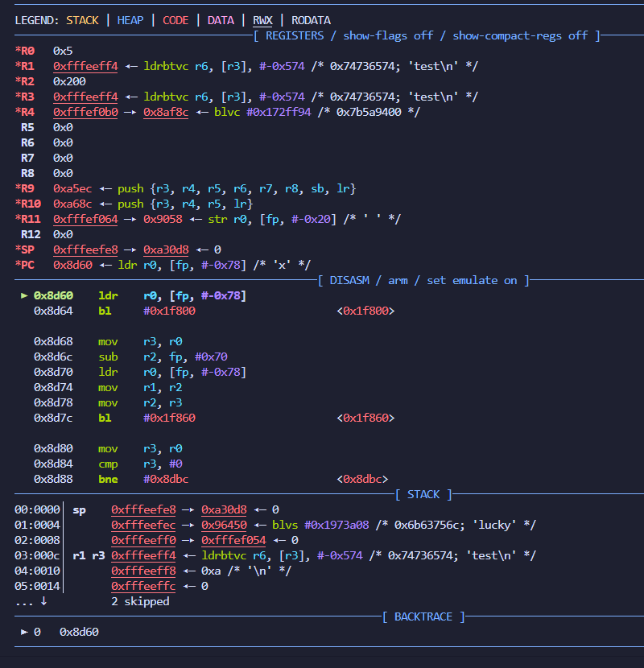644x668 pixels.
Task: Click bne target <0x8dbc>
Action: tap(362, 480)
